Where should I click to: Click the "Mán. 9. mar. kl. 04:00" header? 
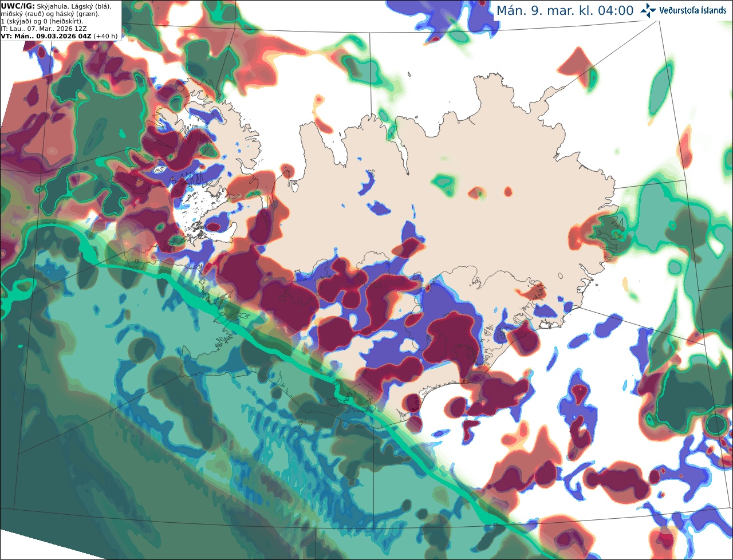(x=565, y=11)
